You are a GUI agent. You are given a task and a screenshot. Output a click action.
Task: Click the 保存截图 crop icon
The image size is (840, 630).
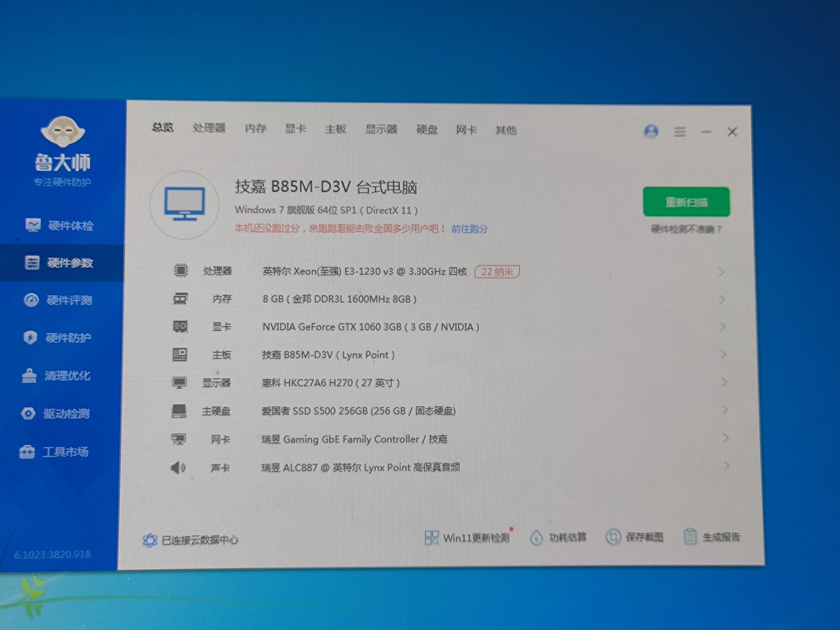[613, 537]
